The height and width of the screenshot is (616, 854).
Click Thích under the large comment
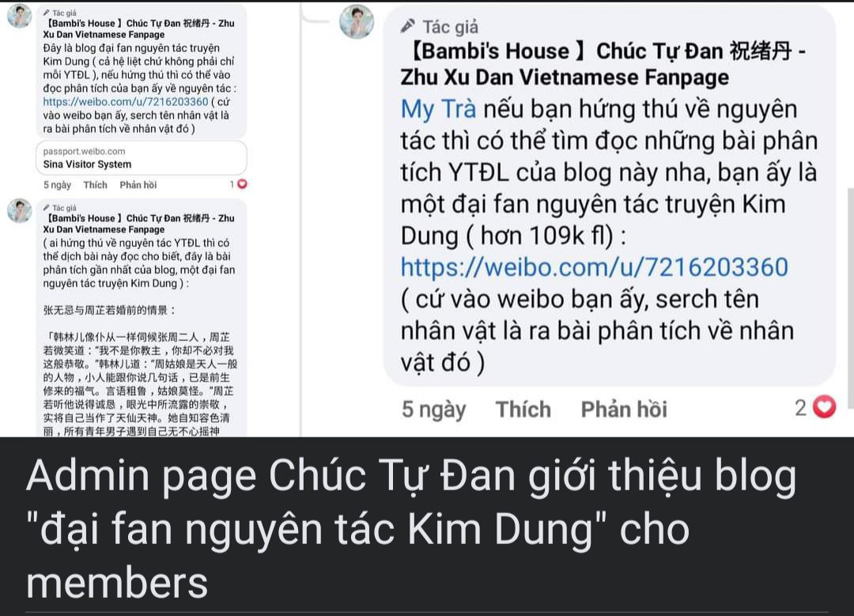523,410
